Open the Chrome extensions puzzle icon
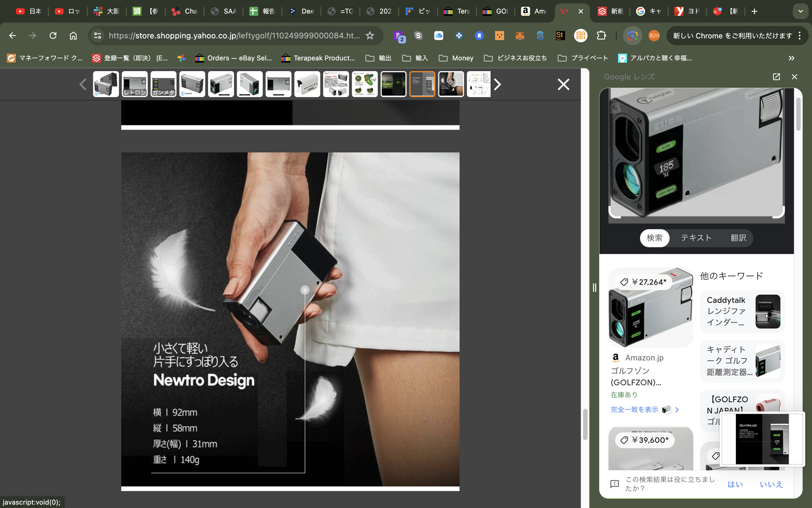The width and height of the screenshot is (812, 508). pos(601,36)
